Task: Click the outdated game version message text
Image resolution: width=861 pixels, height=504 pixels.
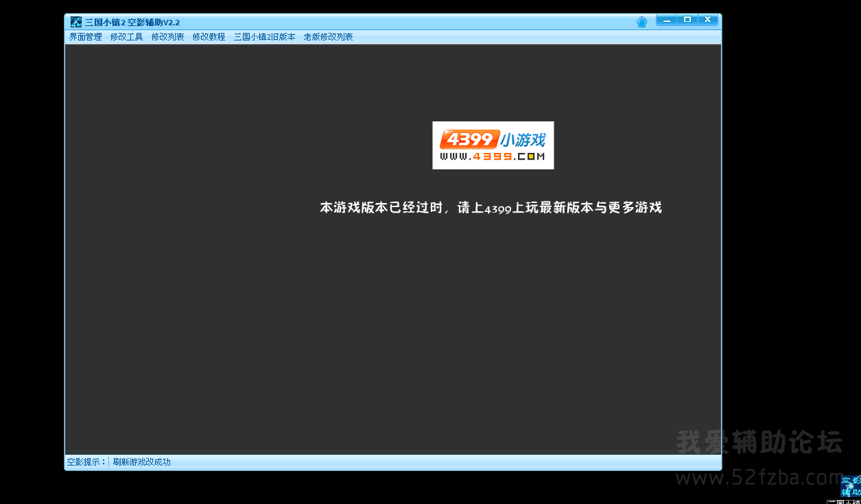Action: (491, 207)
